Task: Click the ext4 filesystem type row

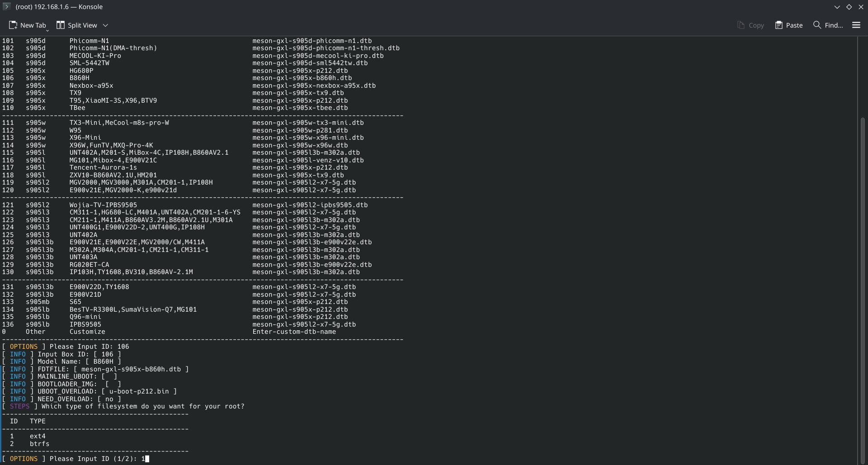Action: pos(38,436)
